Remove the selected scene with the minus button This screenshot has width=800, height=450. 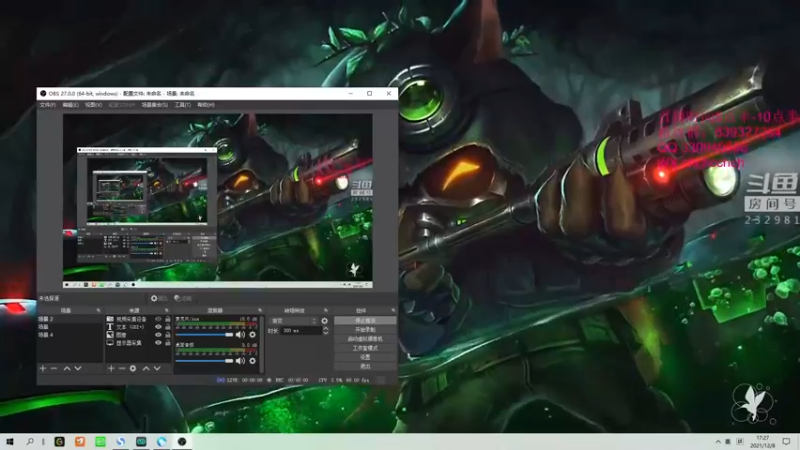(54, 368)
